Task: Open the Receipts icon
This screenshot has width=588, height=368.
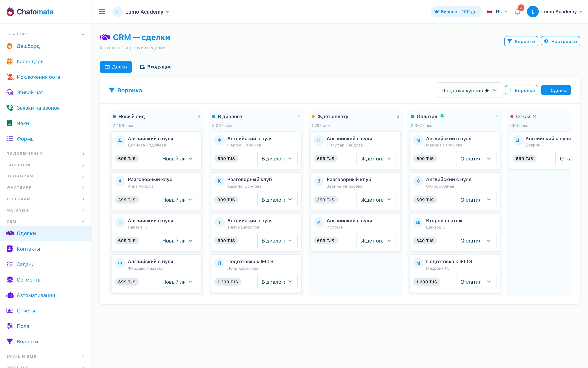Action: coord(10,123)
